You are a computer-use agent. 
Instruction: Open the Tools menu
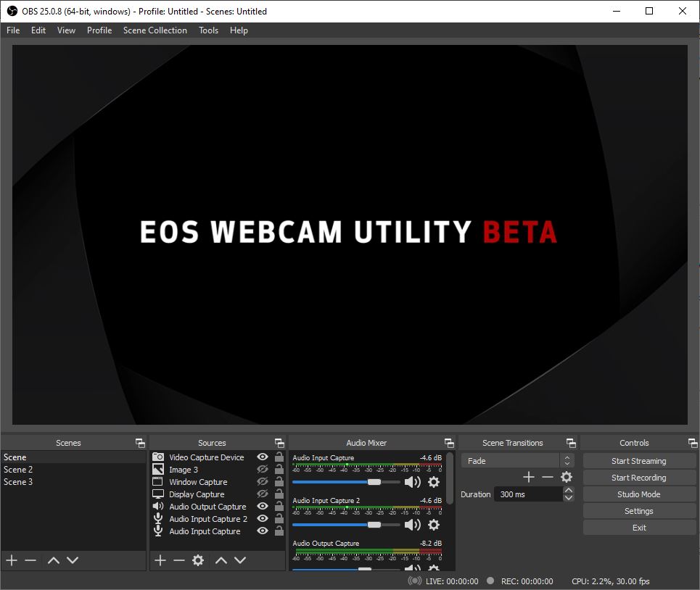click(208, 30)
